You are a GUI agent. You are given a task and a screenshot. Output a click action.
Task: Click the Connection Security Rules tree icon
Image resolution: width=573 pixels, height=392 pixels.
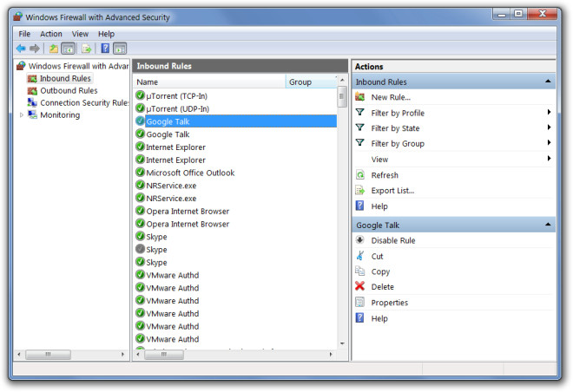click(x=32, y=102)
